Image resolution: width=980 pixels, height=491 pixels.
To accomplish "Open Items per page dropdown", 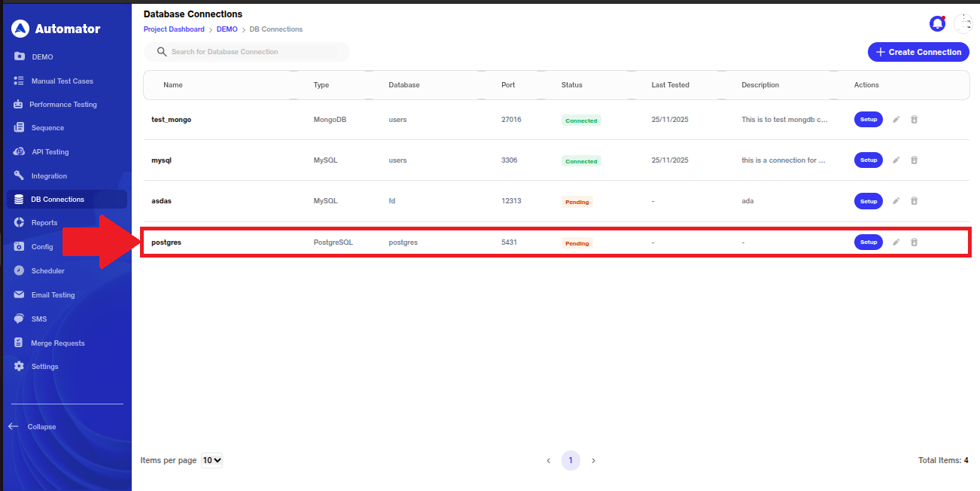I will [x=212, y=460].
